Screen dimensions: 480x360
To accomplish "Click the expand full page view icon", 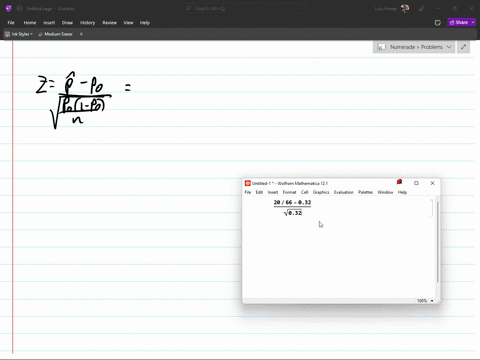I will click(463, 47).
